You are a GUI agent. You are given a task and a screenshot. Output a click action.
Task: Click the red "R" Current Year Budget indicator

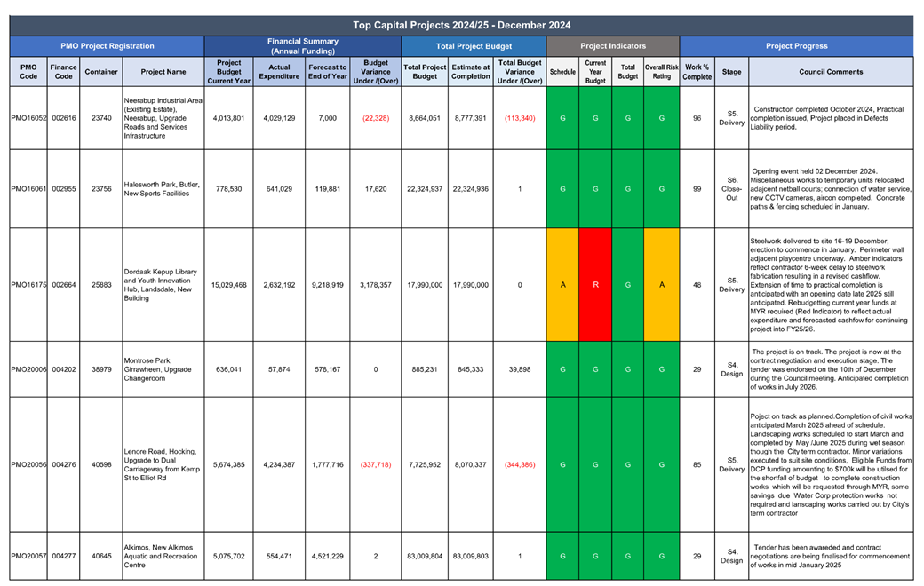595,285
